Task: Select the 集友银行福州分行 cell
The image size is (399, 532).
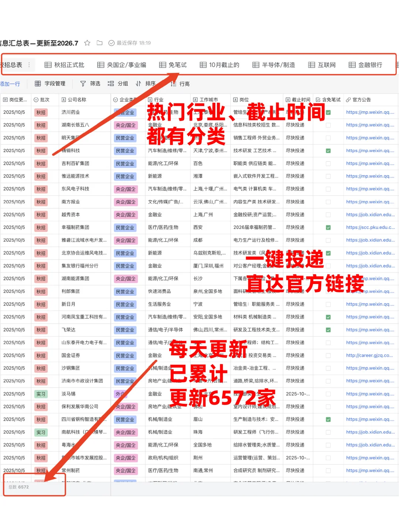Action: [85, 266]
